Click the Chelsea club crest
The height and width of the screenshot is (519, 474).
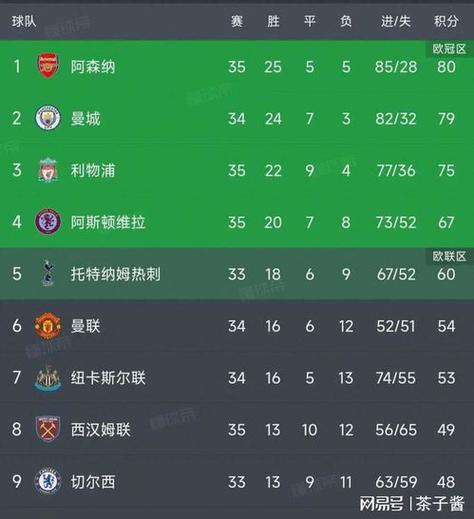coord(48,481)
